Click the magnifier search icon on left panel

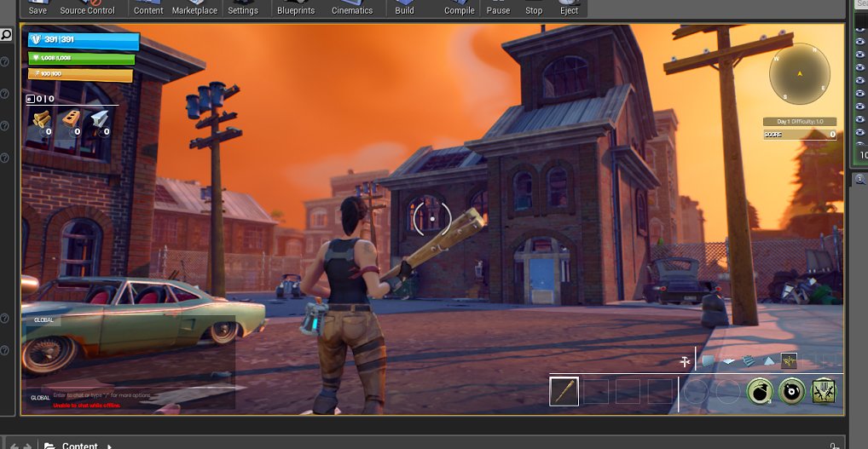(x=6, y=35)
